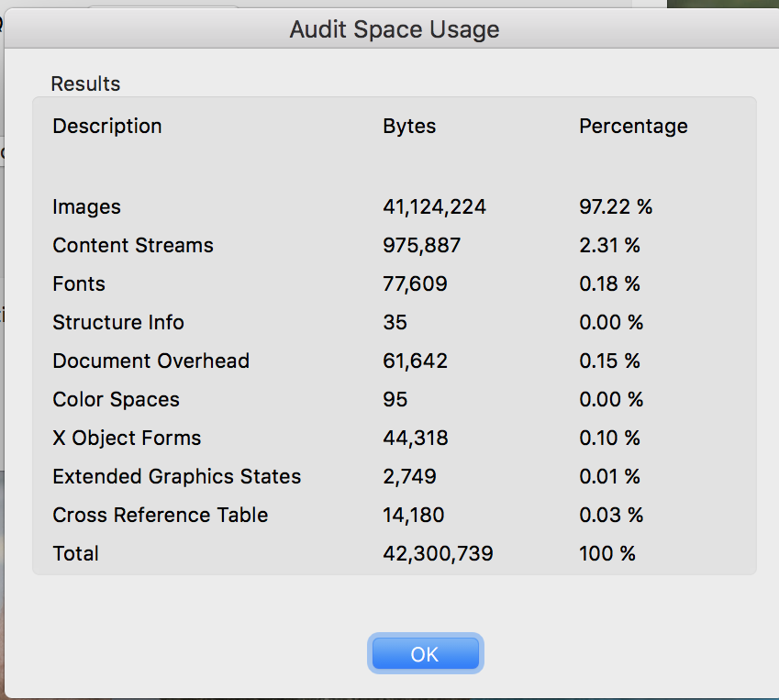Click the Total byte value 42,300,739
Viewport: 779px width, 700px height.
tap(438, 554)
